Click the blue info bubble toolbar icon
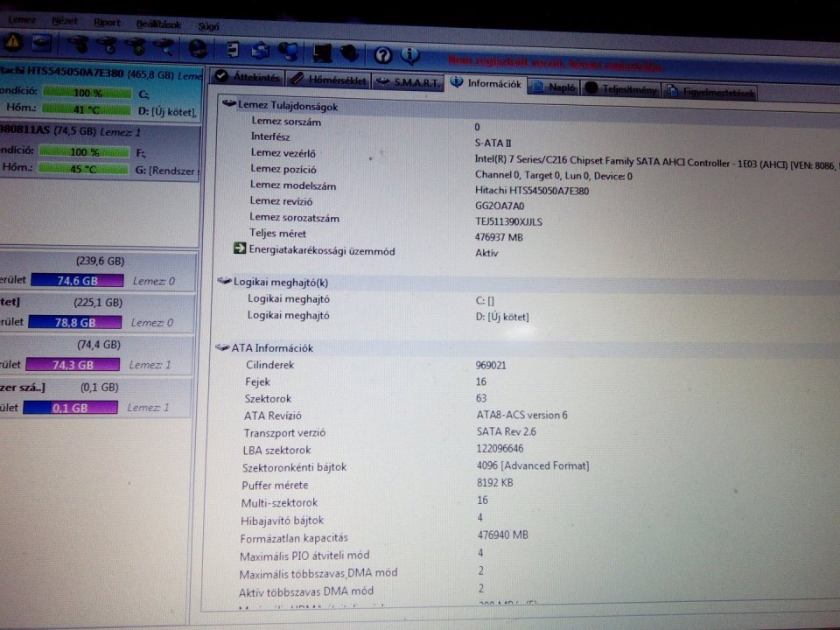Viewport: 840px width, 630px height. pos(410,55)
